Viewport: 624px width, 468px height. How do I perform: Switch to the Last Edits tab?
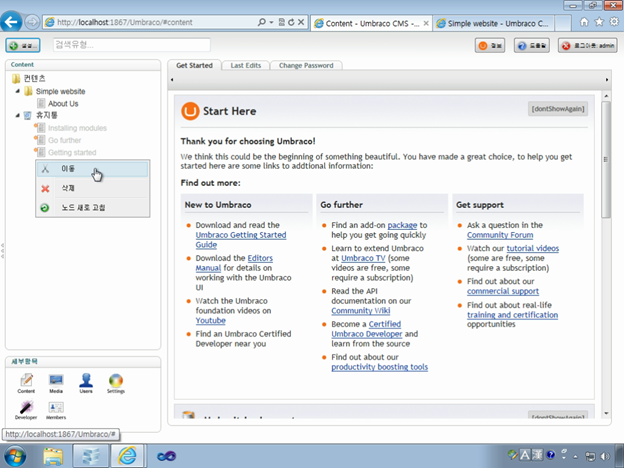click(x=246, y=65)
